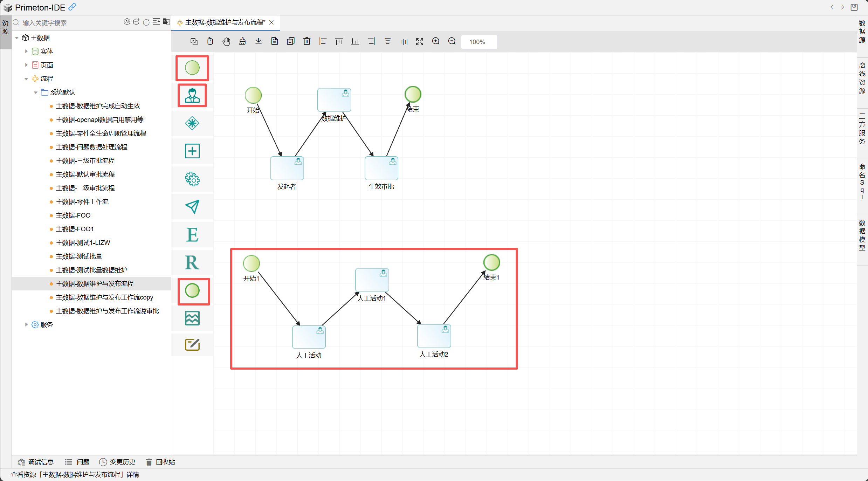This screenshot has height=481, width=868.
Task: Select the hand pan tool
Action: pos(226,42)
